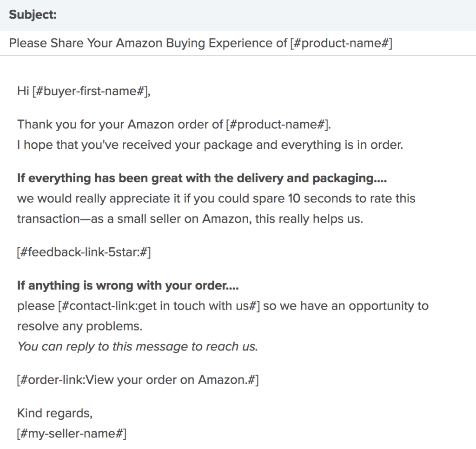
Task: Click the 'I hope that you've received' line
Action: [x=210, y=145]
